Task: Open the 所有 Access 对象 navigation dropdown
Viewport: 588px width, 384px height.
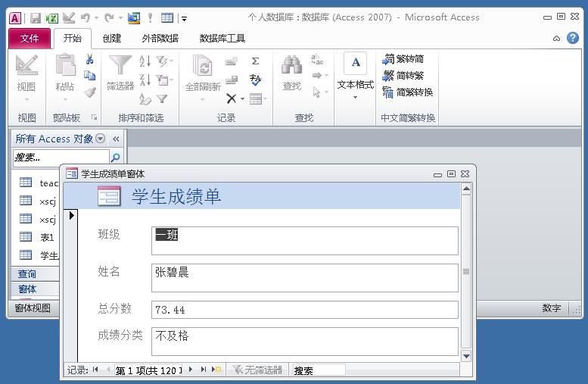Action: point(100,139)
